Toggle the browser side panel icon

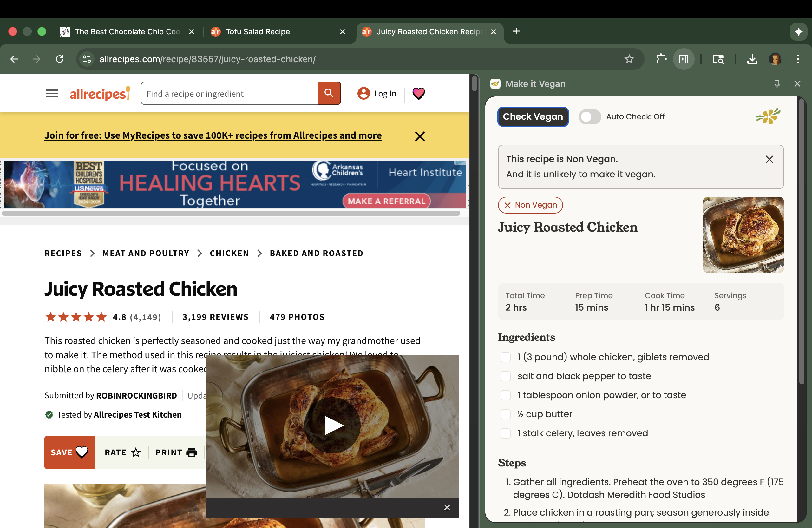pyautogui.click(x=683, y=59)
